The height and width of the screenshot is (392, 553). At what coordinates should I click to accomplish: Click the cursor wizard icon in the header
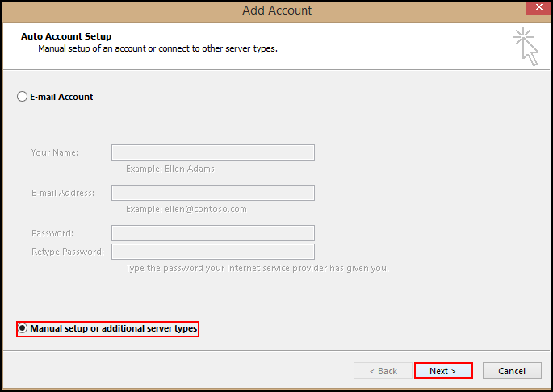[x=526, y=45]
